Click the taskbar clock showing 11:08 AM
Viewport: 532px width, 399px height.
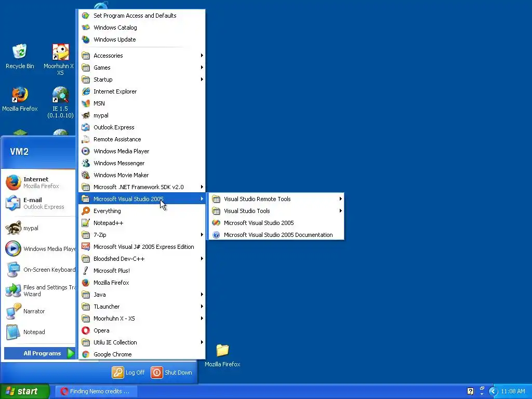click(513, 391)
